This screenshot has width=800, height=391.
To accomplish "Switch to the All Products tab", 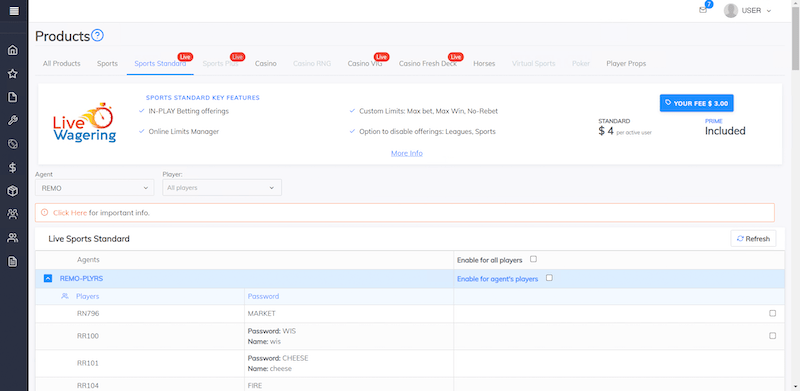I will (62, 64).
